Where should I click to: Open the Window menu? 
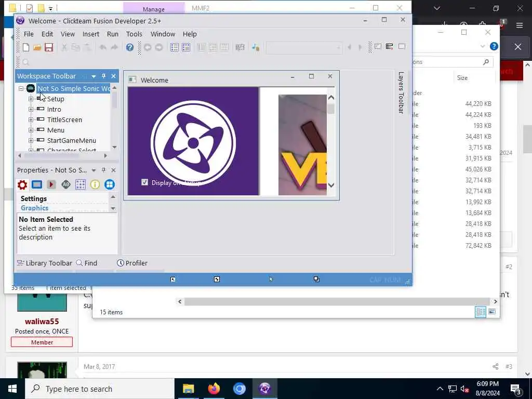pos(163,34)
